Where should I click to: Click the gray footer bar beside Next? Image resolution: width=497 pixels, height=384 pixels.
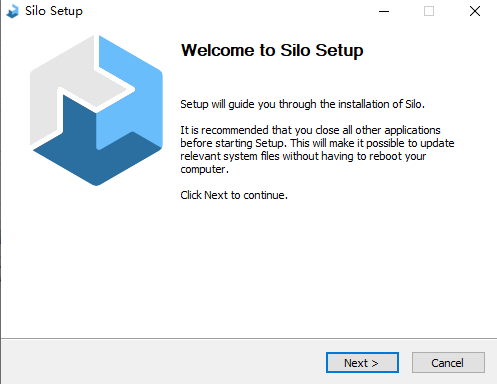click(163, 362)
